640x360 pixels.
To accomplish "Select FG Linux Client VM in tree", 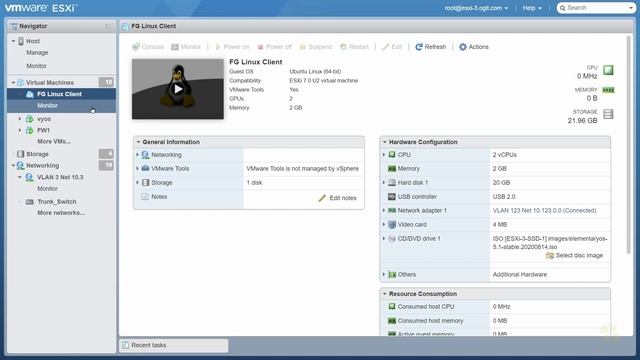I will pyautogui.click(x=59, y=94).
